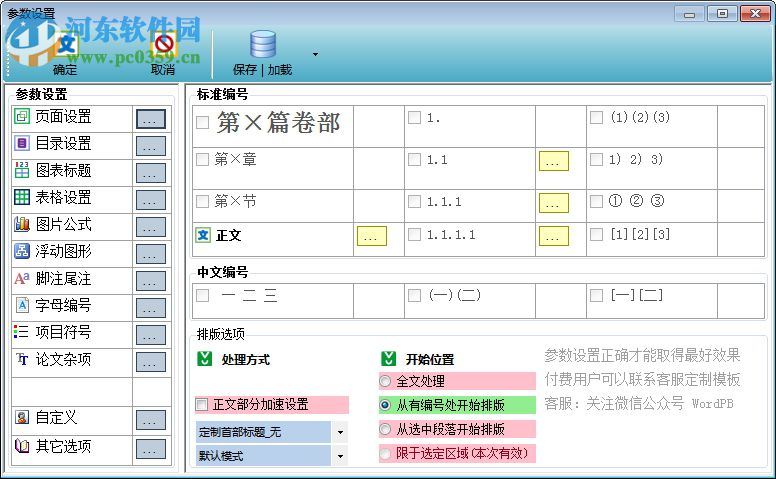The image size is (776, 479).
Task: Expand the 默认模式 dropdown
Action: click(x=340, y=456)
